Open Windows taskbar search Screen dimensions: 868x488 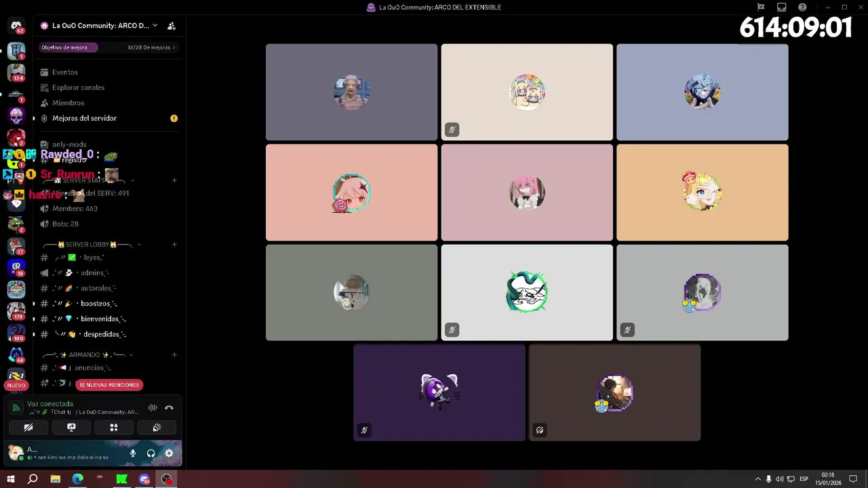tap(33, 479)
